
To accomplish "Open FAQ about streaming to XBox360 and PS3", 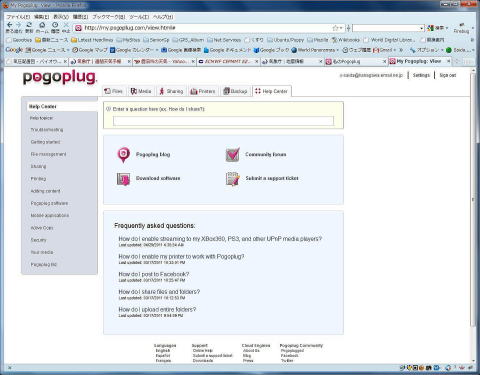I will pos(220,239).
